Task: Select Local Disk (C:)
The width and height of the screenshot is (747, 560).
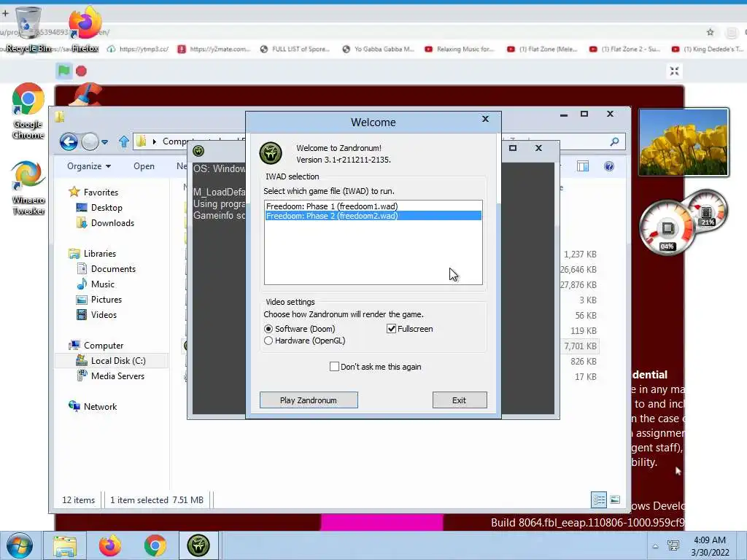Action: click(x=112, y=360)
